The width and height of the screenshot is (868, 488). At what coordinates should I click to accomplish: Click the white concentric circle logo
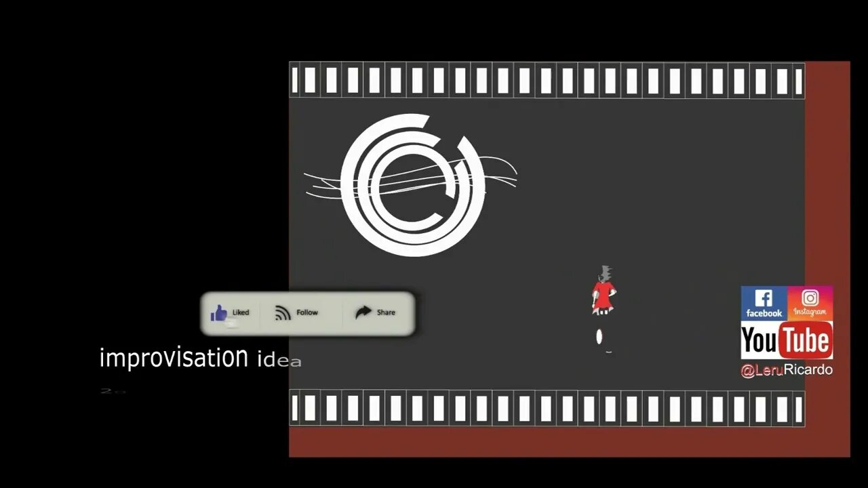pos(412,184)
